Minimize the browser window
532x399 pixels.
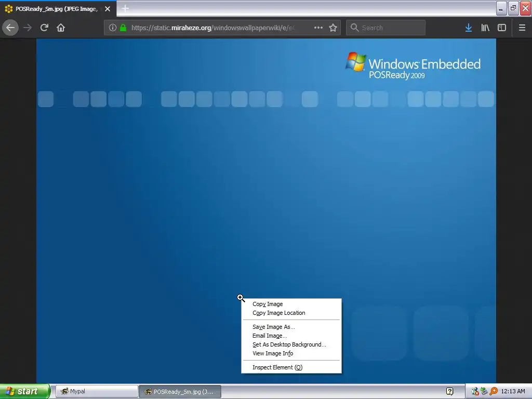[x=501, y=8]
